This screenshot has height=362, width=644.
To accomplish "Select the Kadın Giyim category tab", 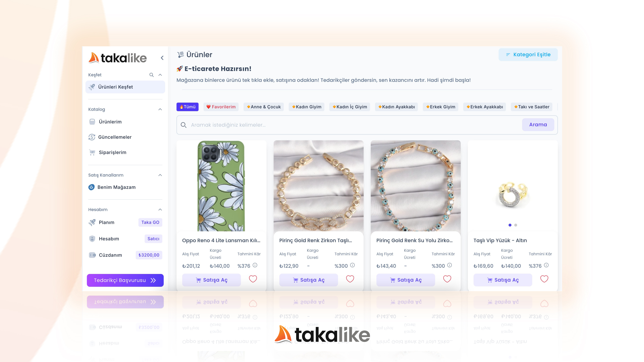I will [x=307, y=107].
